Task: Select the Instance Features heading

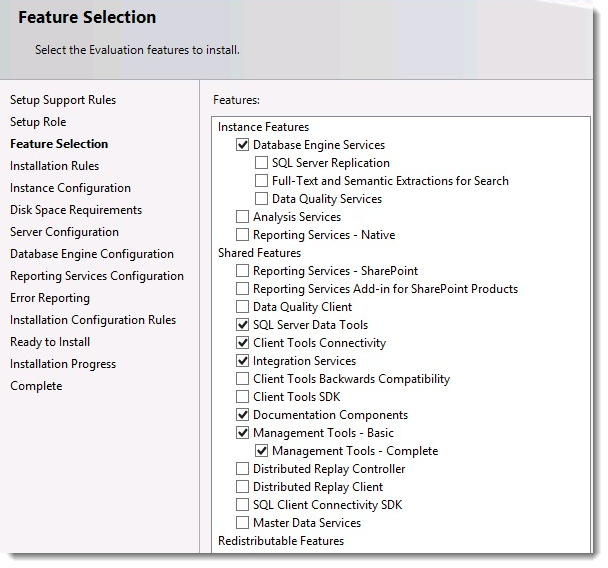Action: (263, 127)
